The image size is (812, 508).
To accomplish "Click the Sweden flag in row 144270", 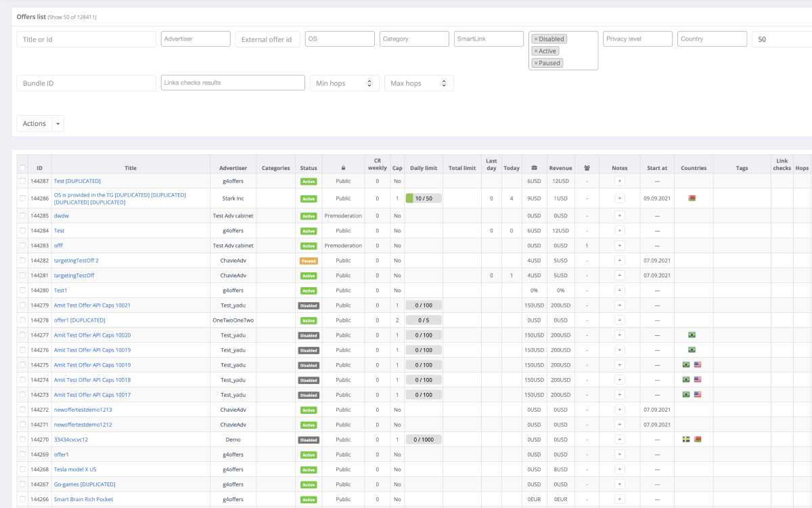I will [686, 439].
